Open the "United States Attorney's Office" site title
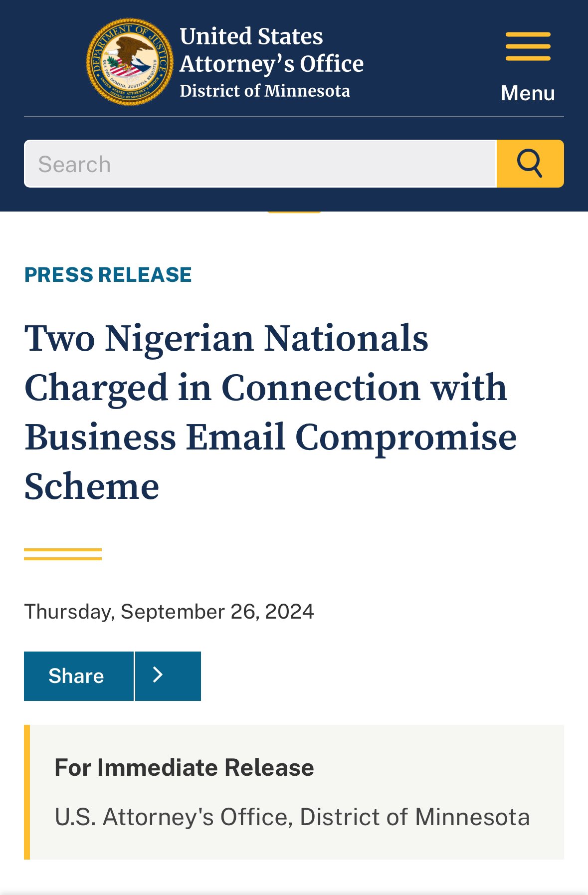This screenshot has height=895, width=588. click(x=271, y=50)
